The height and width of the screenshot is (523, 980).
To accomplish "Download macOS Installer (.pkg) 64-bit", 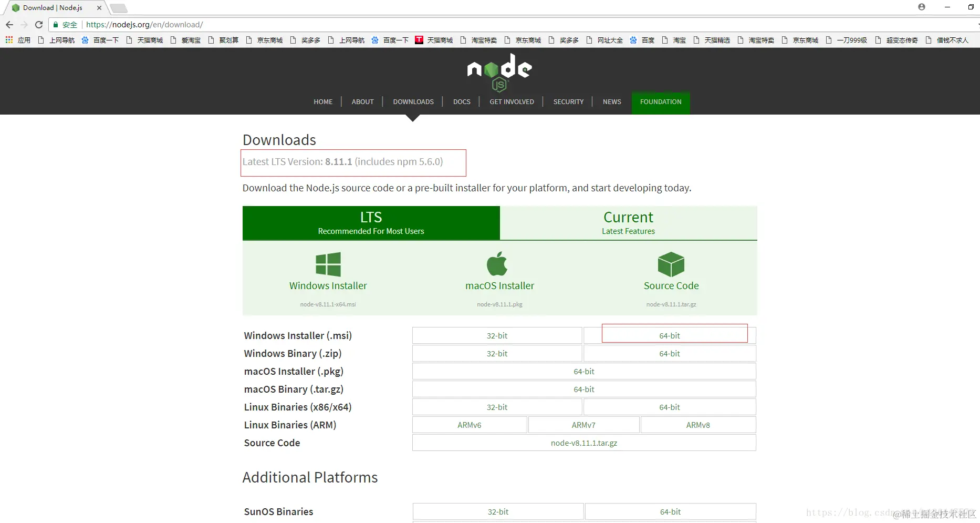I will coord(584,371).
